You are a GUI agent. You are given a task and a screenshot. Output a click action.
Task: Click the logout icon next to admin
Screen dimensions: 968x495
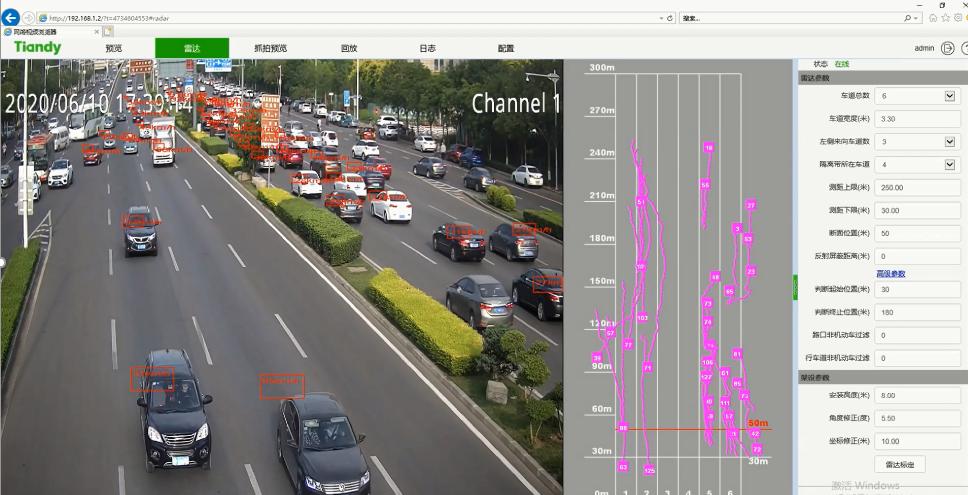click(948, 48)
